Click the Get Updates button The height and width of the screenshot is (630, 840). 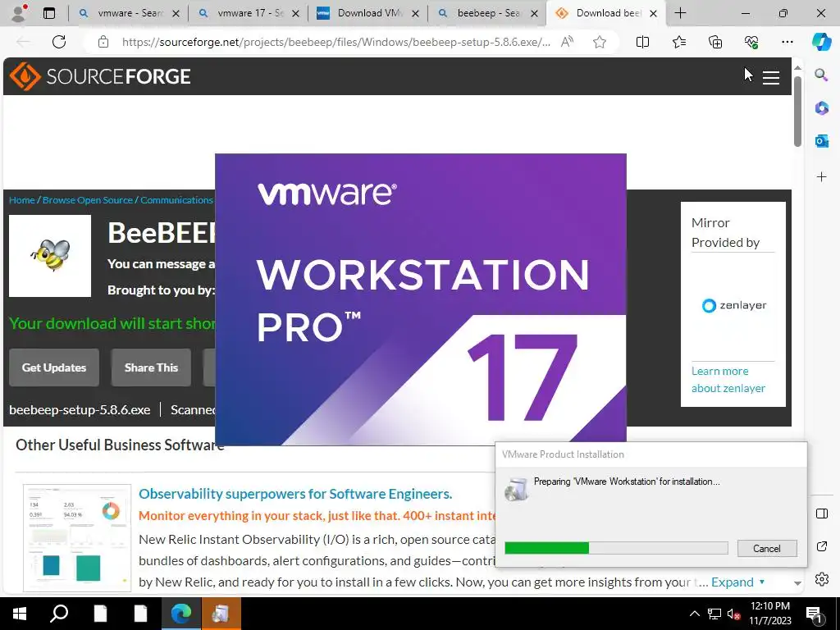(54, 367)
